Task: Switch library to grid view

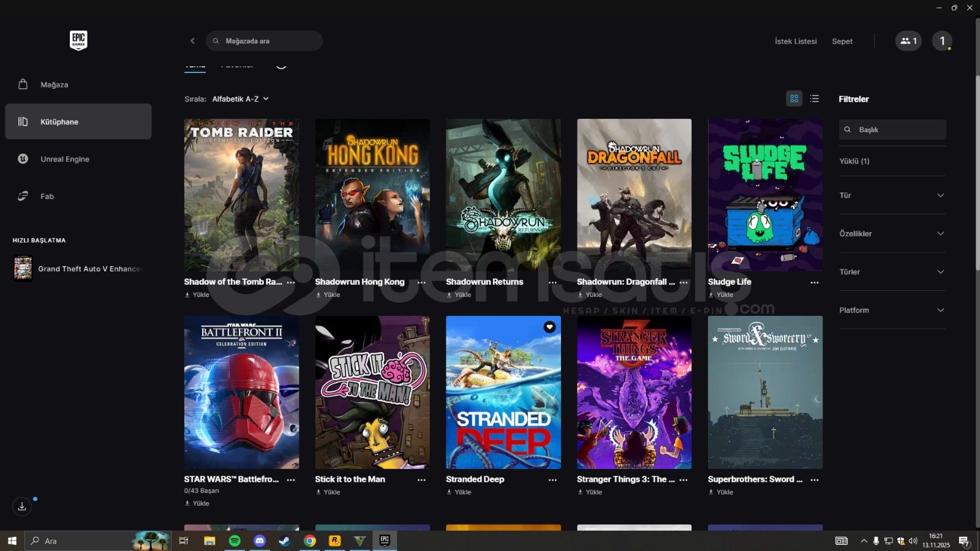Action: (x=794, y=99)
